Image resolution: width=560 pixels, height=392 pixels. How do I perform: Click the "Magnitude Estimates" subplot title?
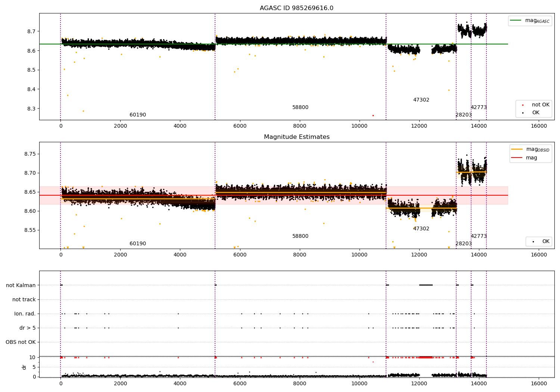296,137
